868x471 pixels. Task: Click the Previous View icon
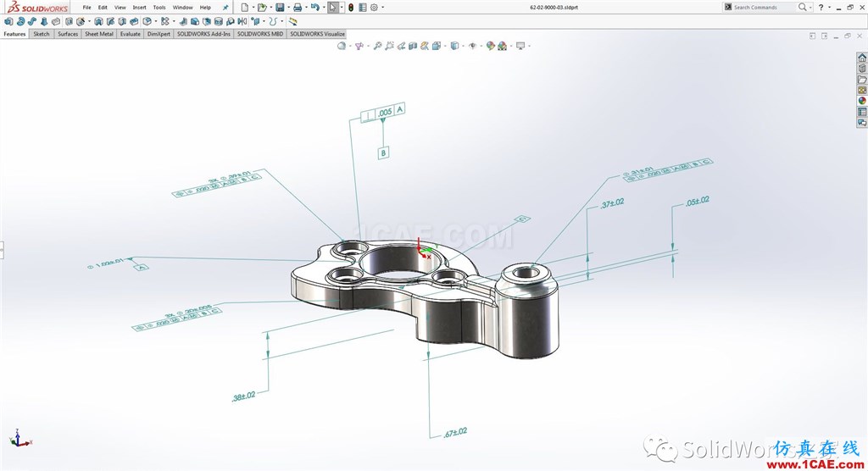[x=401, y=46]
